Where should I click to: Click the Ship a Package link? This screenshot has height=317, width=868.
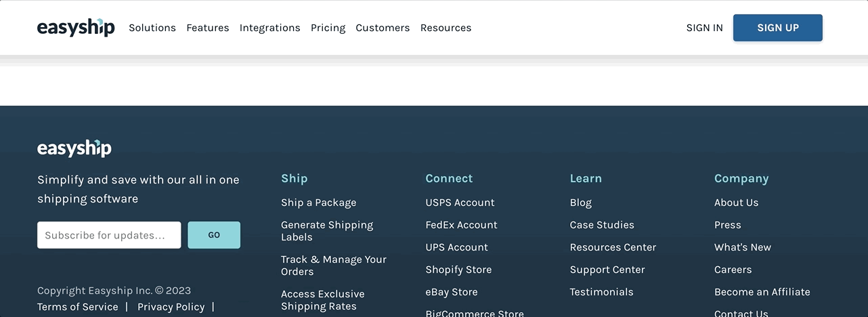pyautogui.click(x=318, y=203)
